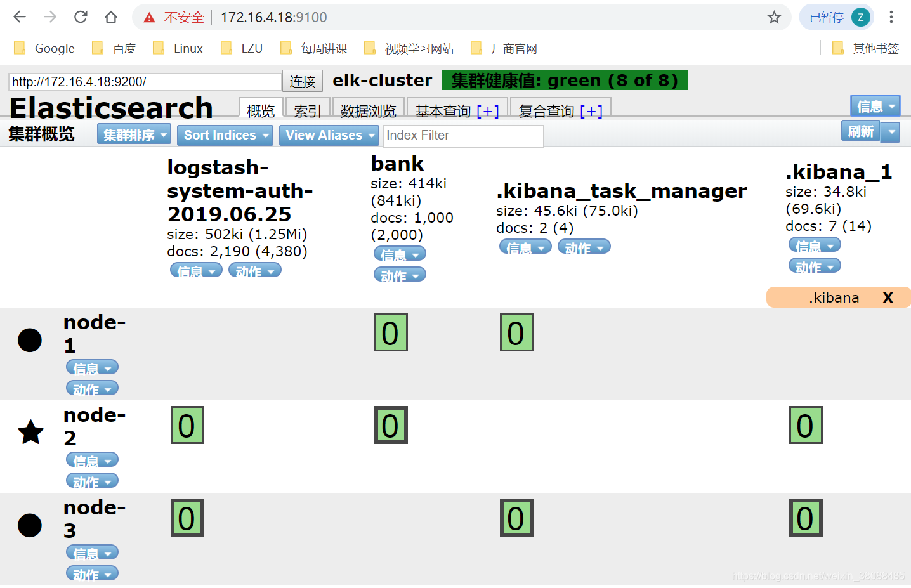This screenshot has width=911, height=588.
Task: Click node-1 black circle icon
Action: tap(30, 340)
